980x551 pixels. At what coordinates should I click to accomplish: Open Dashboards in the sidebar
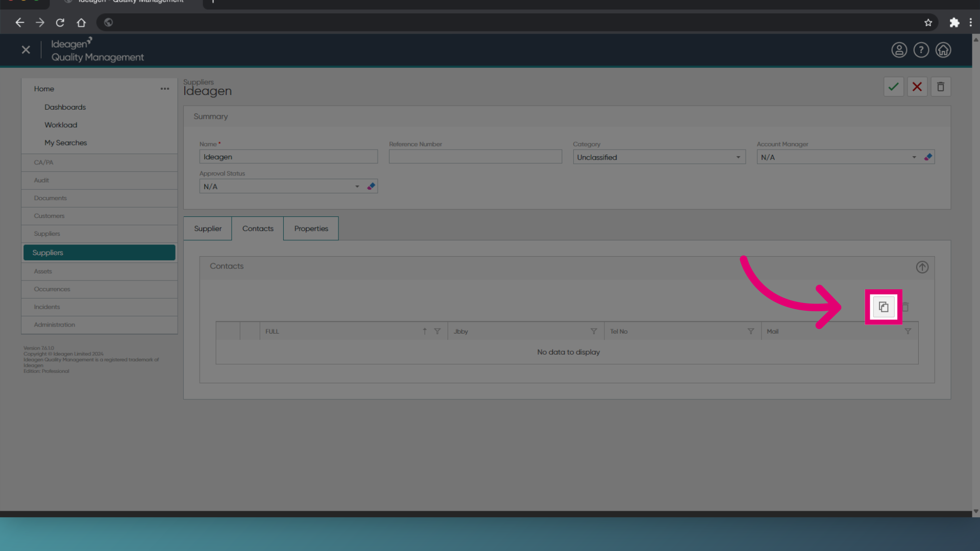pyautogui.click(x=65, y=107)
